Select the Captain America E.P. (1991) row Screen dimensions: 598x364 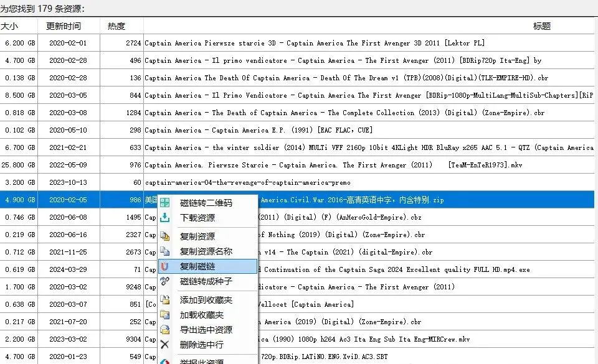pyautogui.click(x=297, y=130)
